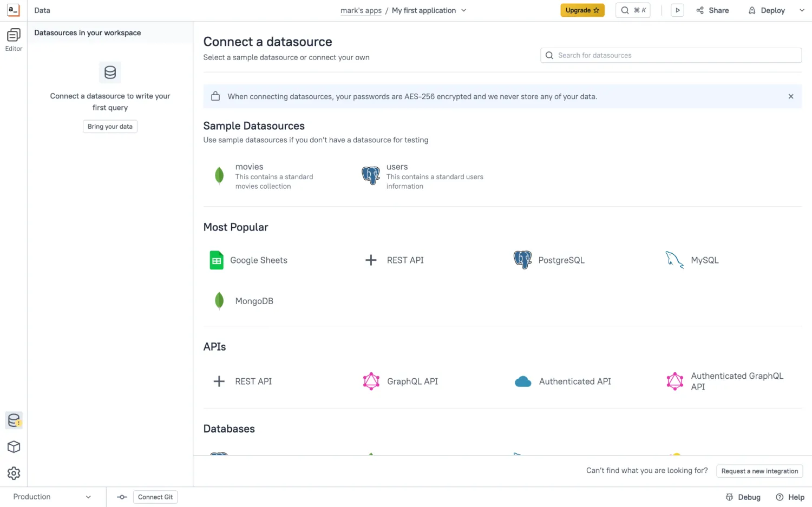Click the MySQL dolphin icon
The image size is (812, 507).
(675, 260)
